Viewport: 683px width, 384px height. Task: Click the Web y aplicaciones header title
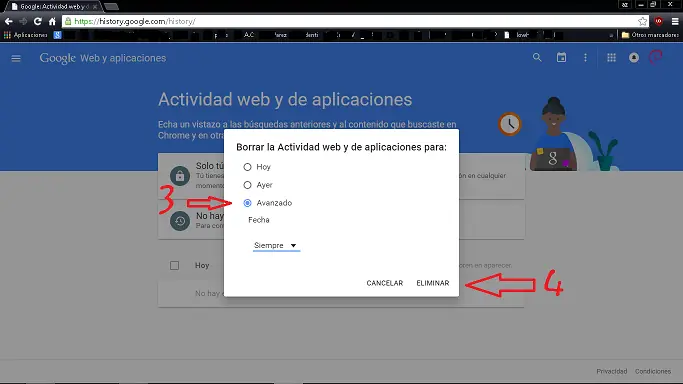coord(123,58)
